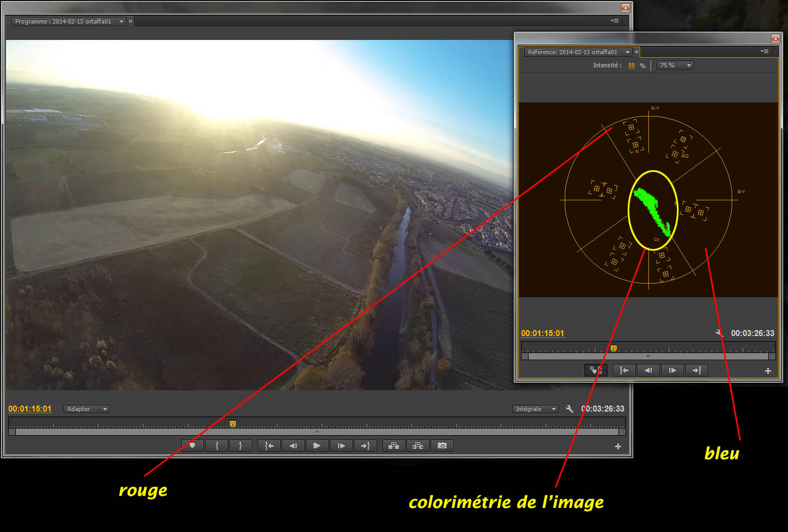Export frame with the camera icon
Image resolution: width=788 pixels, height=532 pixels.
coord(442,446)
